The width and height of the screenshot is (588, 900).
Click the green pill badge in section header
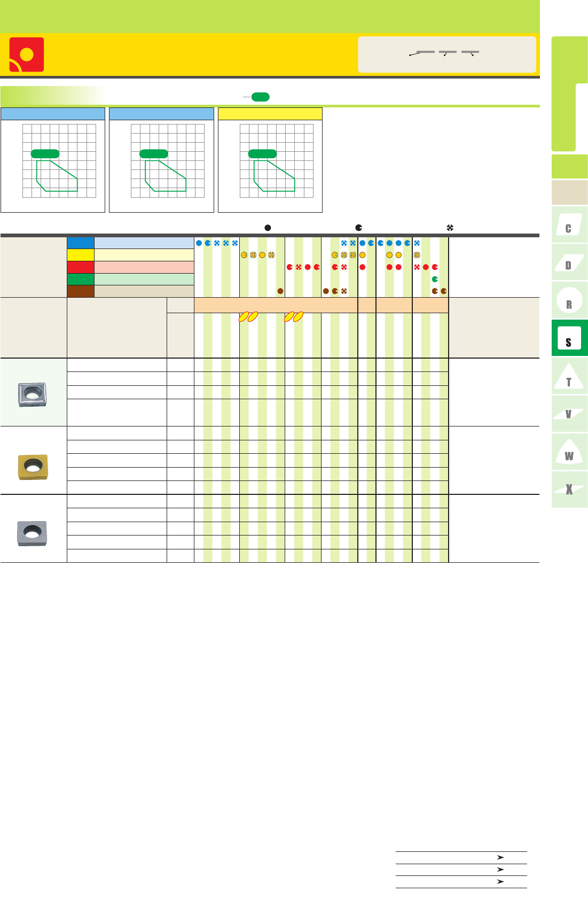point(261,97)
